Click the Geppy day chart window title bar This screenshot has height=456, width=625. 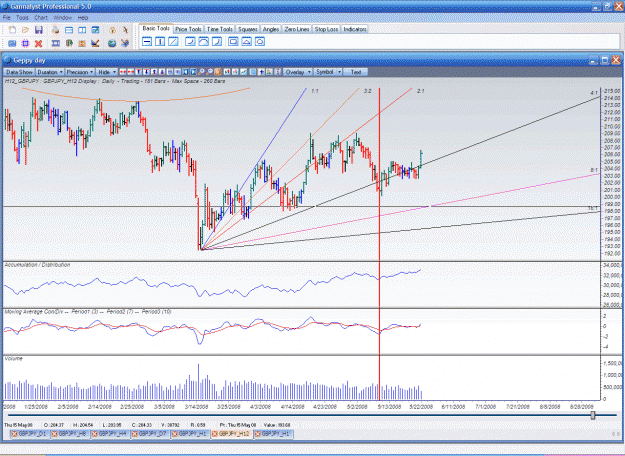tap(311, 60)
